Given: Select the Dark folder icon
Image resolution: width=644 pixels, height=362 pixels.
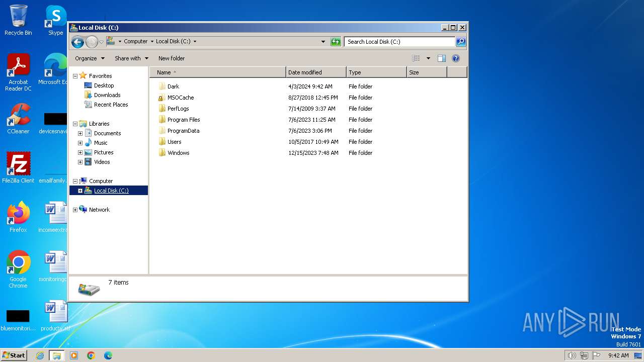Looking at the screenshot, I should click(162, 86).
